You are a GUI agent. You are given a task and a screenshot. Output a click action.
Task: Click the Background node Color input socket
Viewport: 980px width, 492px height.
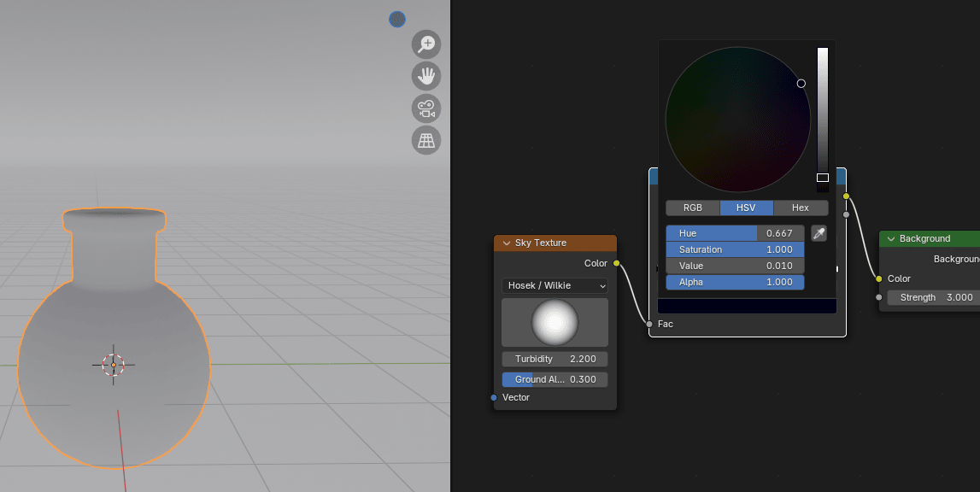coord(879,278)
